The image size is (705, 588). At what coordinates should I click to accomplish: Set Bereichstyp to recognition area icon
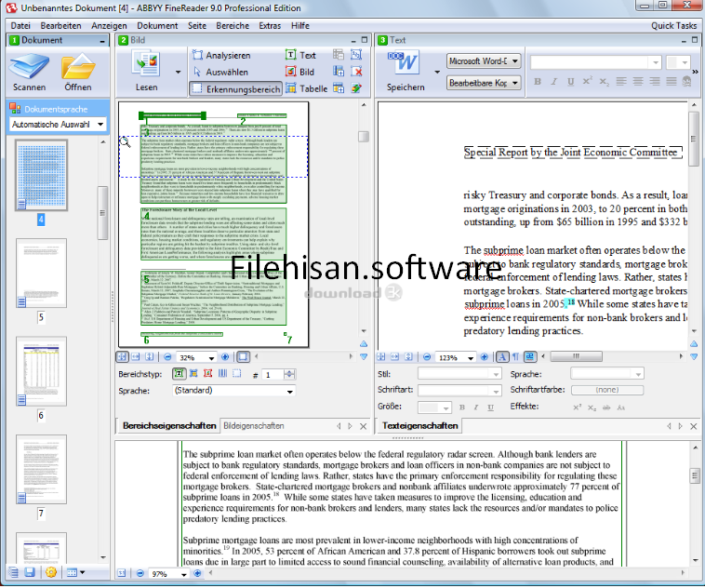pyautogui.click(x=237, y=373)
